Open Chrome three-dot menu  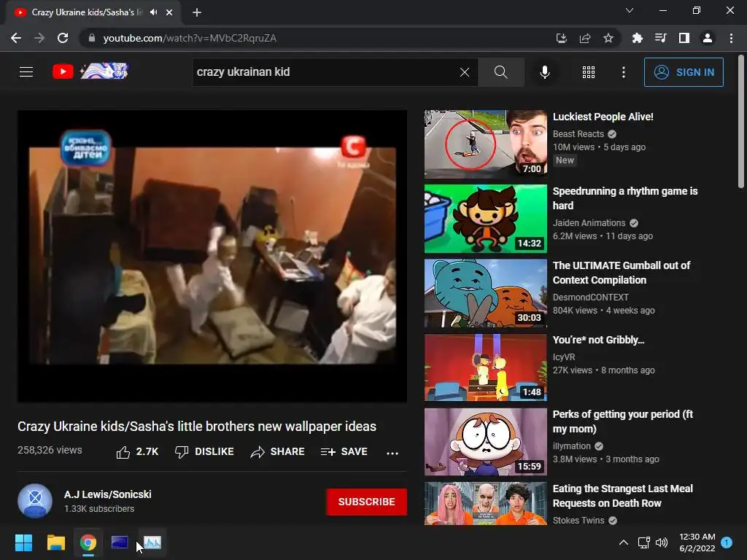point(731,38)
